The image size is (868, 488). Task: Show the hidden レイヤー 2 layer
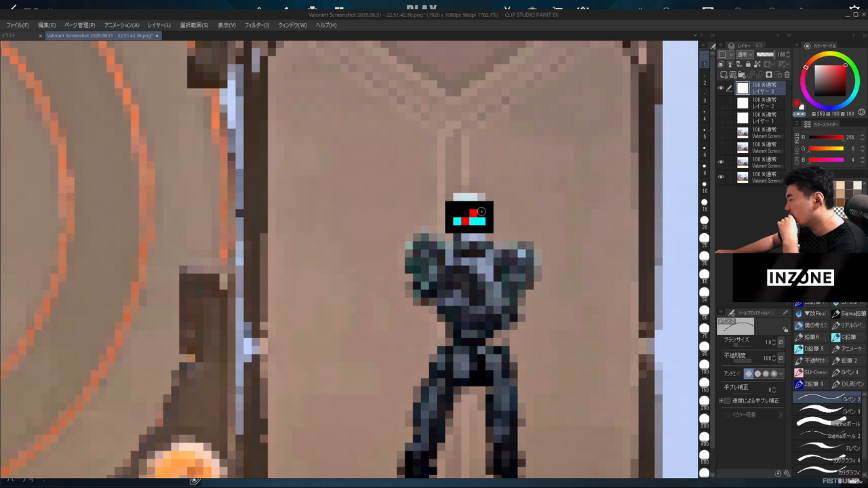721,103
